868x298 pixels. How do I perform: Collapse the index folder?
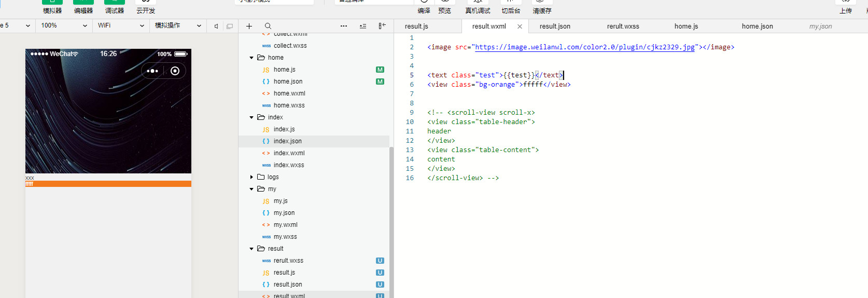(x=251, y=117)
